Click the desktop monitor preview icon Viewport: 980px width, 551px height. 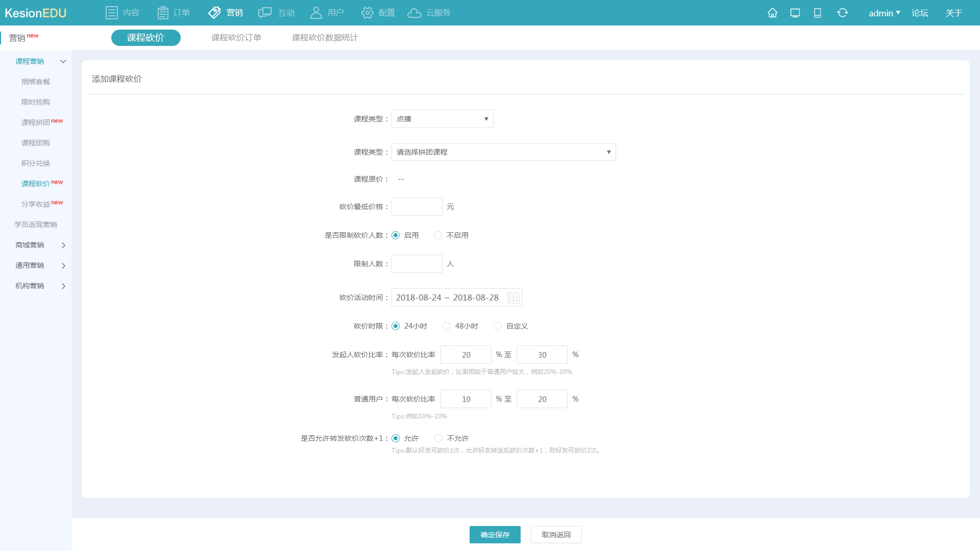795,13
